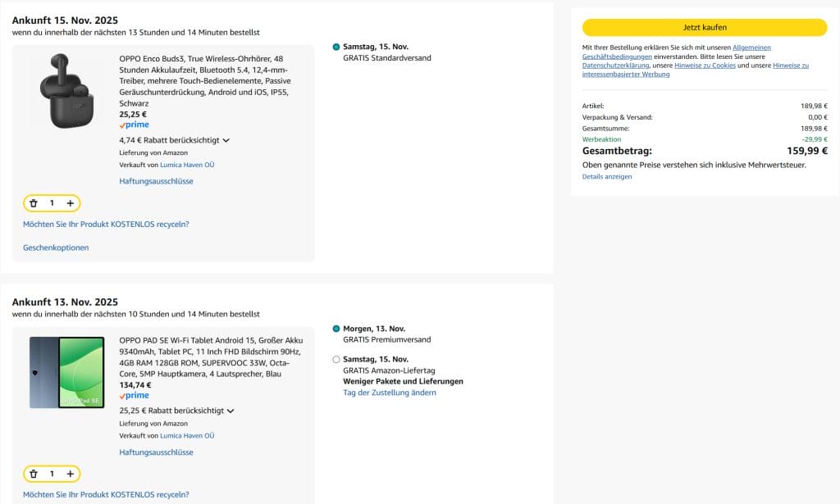Increase quantity of OPPO Enco Buds3 with plus

[x=71, y=203]
